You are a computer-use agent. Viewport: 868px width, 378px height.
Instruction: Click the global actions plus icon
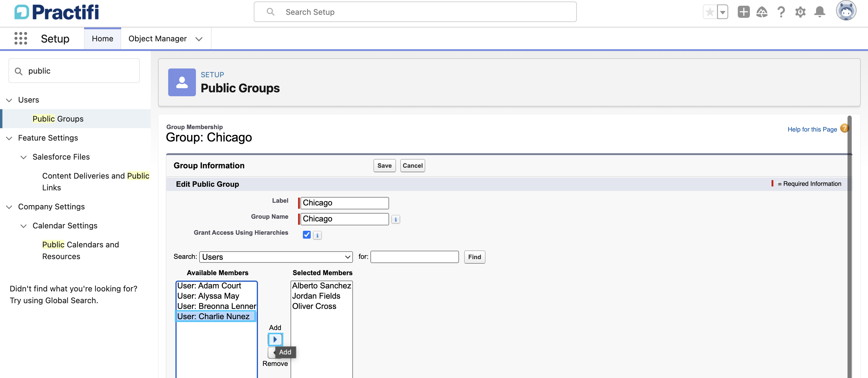[743, 12]
